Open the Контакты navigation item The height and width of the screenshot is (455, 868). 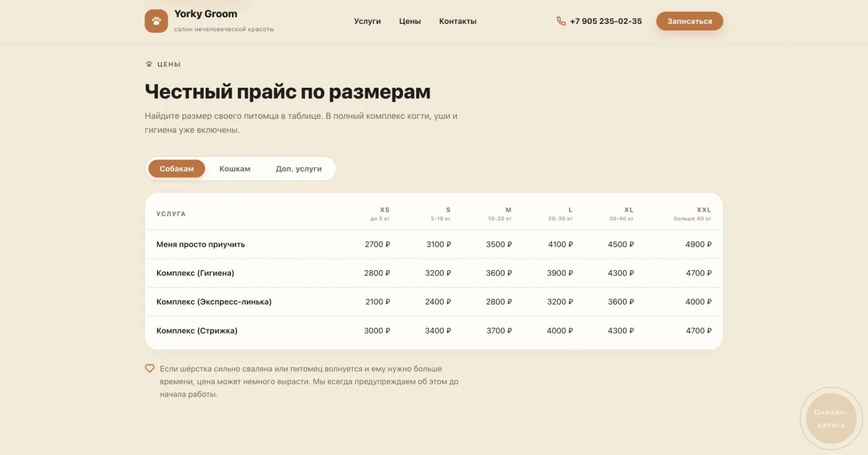pos(458,21)
